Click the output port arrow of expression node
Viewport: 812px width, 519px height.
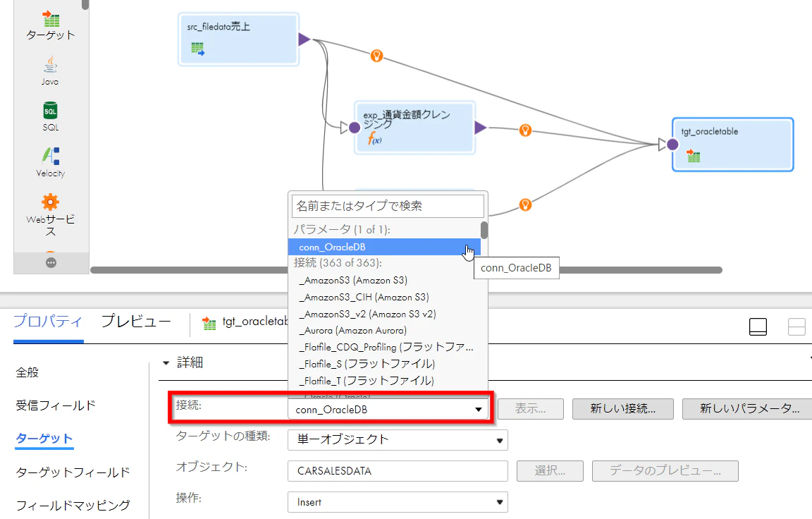pyautogui.click(x=480, y=127)
